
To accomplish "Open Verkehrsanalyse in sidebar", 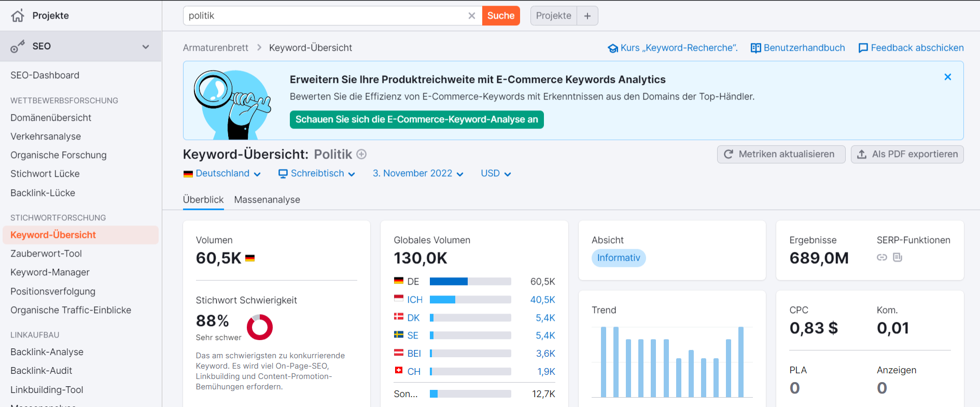I will (x=46, y=136).
